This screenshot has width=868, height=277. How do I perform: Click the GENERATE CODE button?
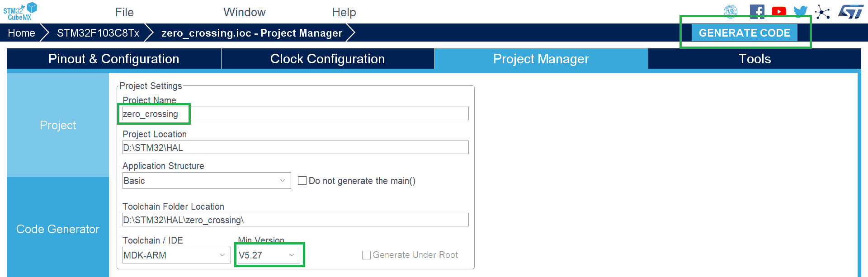coord(744,33)
